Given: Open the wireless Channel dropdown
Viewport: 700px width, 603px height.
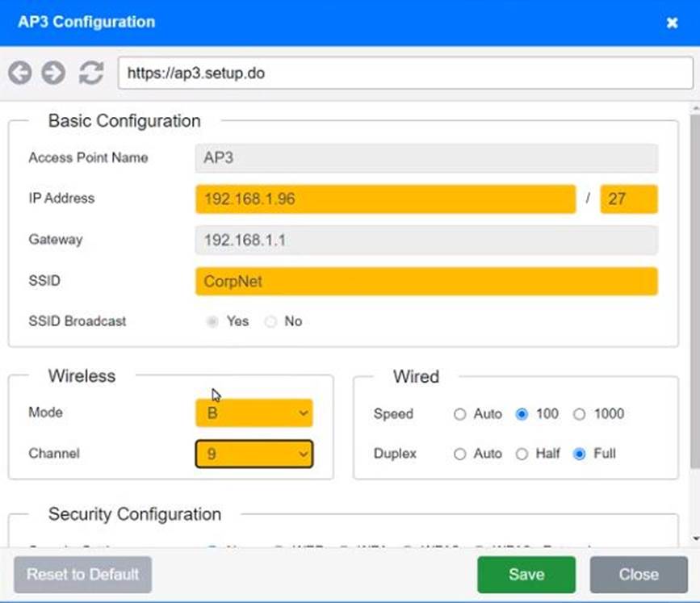Looking at the screenshot, I should pyautogui.click(x=254, y=454).
